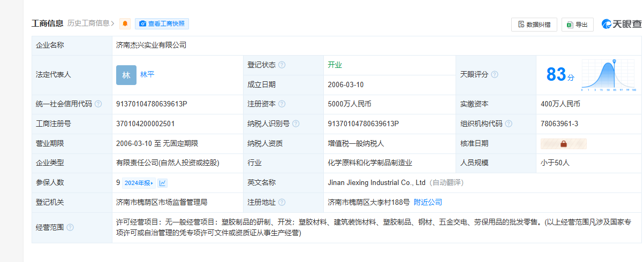This screenshot has width=644, height=262.
Task: Click address 济南市槐荫区大李村188号
Action: (x=369, y=202)
